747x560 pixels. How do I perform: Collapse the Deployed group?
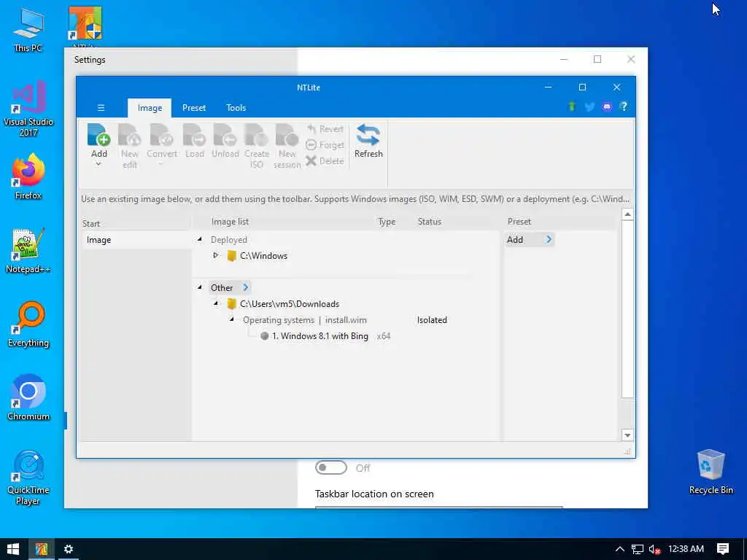(x=200, y=239)
